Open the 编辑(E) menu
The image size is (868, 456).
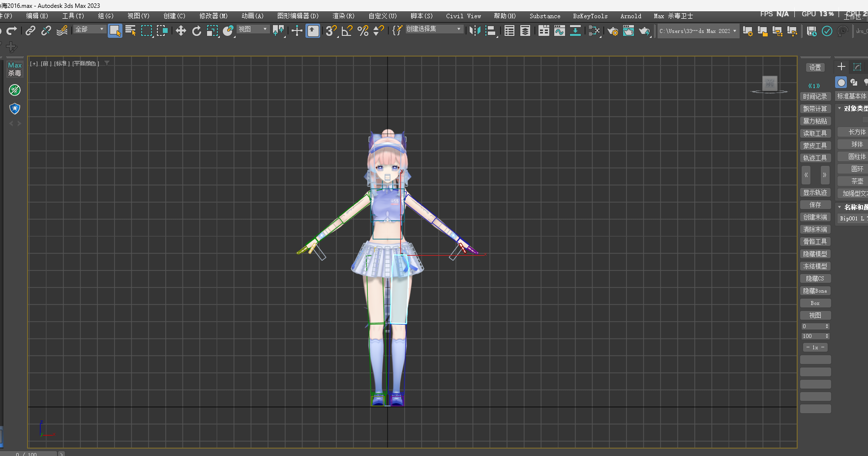coord(37,16)
